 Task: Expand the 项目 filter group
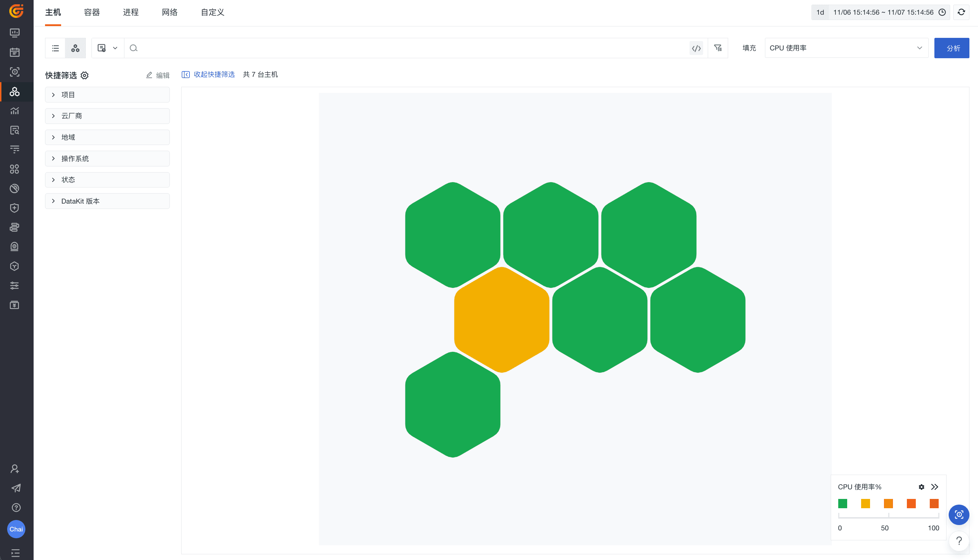point(107,95)
